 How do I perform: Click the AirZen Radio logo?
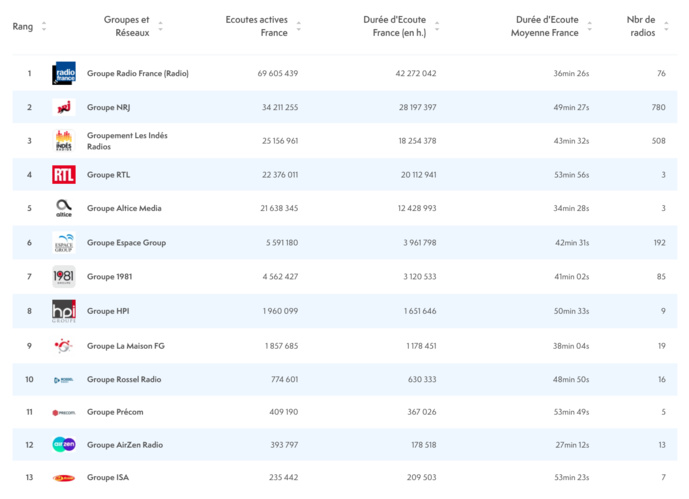coord(64,445)
